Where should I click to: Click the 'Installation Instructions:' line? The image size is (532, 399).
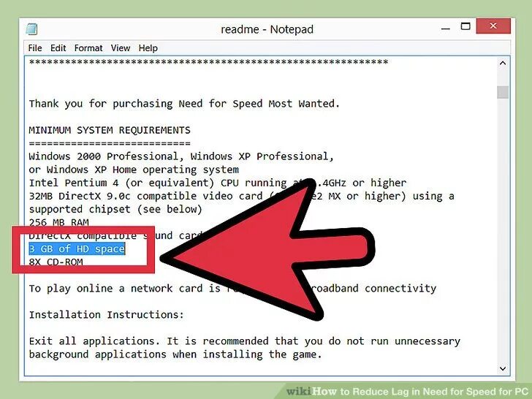(x=106, y=315)
